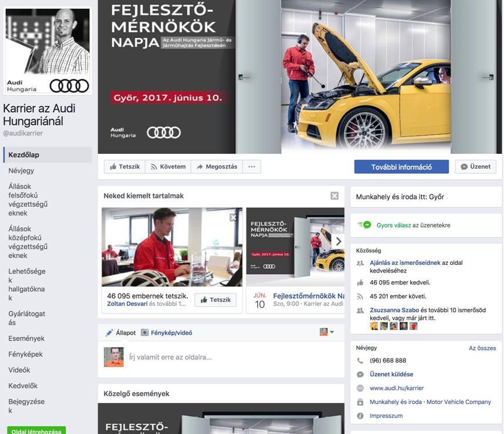Screen dimensions: 504x434
Task: Open the Névjegy sidebar tab
Action: [21, 170]
